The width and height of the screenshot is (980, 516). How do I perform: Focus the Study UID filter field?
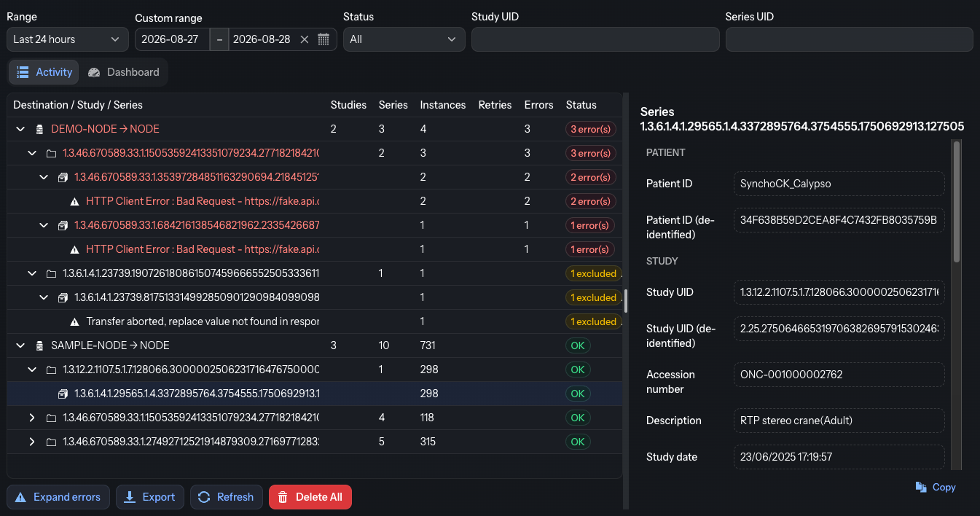coord(595,39)
